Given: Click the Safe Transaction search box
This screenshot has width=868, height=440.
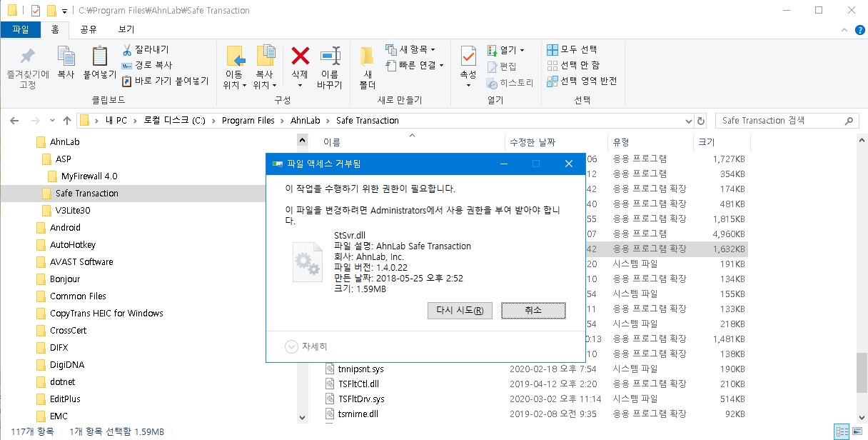Looking at the screenshot, I should 788,121.
